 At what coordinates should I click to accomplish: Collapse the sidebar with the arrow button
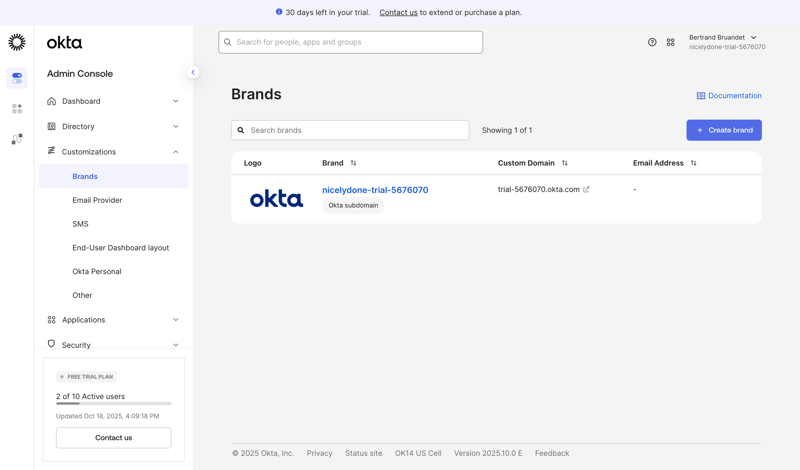[193, 72]
